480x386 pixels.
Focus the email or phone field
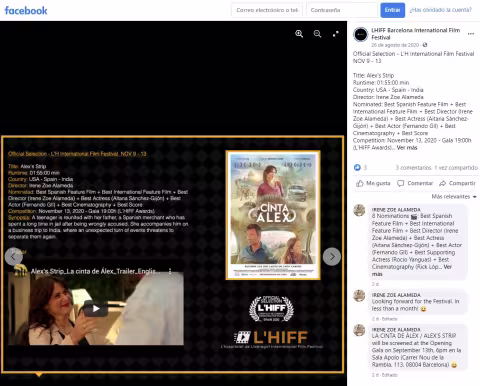[267, 10]
